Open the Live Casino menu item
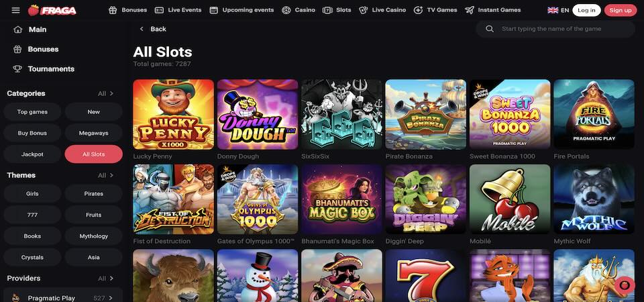The height and width of the screenshot is (302, 644). click(x=382, y=10)
